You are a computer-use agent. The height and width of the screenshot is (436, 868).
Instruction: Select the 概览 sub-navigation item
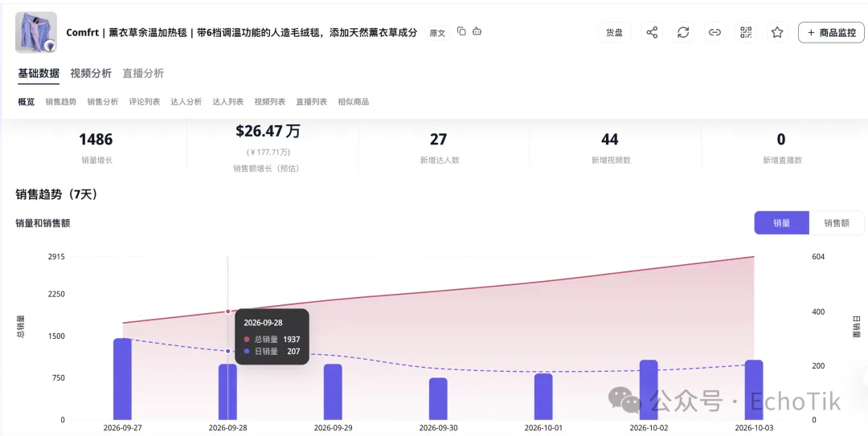26,102
